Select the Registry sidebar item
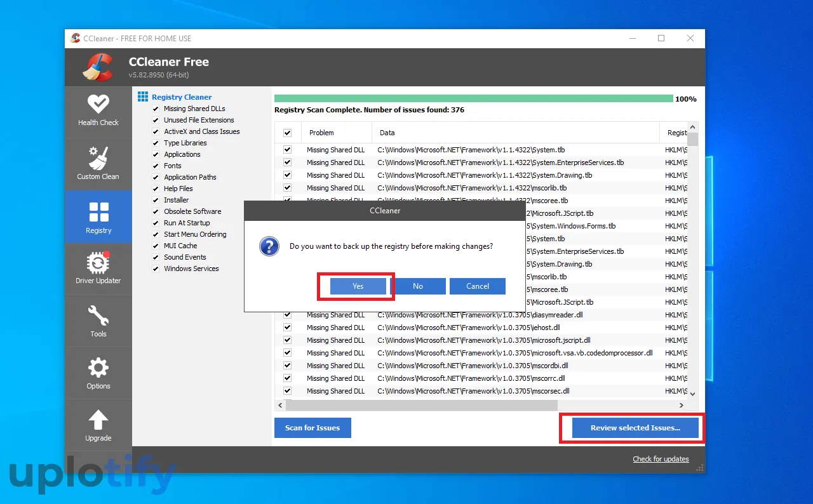 [98, 217]
